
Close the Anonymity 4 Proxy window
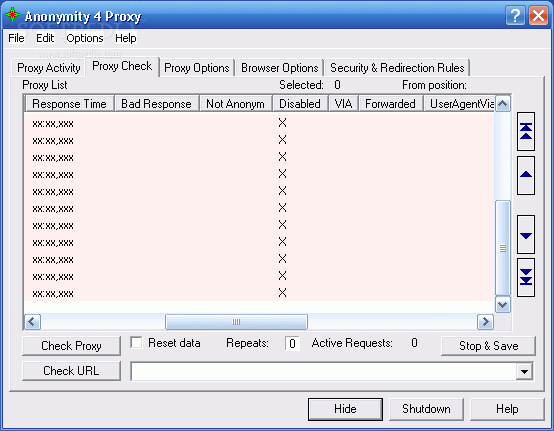click(538, 16)
